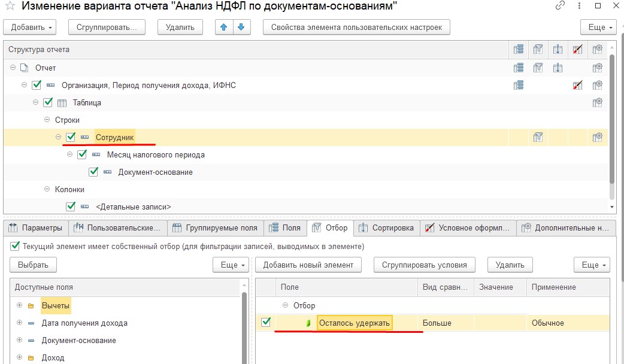Viewport: 624px width, 364px height.
Task: Toggle own filter checkbox for current element
Action: [x=15, y=246]
